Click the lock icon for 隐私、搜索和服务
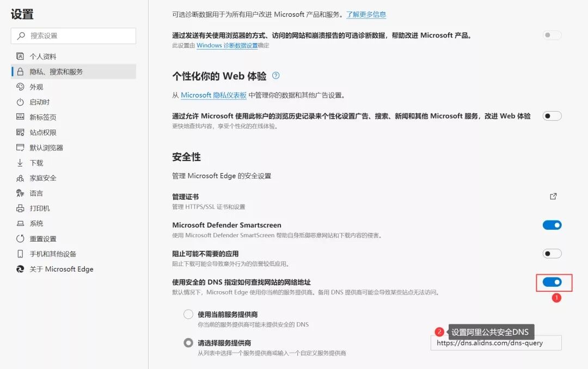The height and width of the screenshot is (369, 588). [20, 72]
